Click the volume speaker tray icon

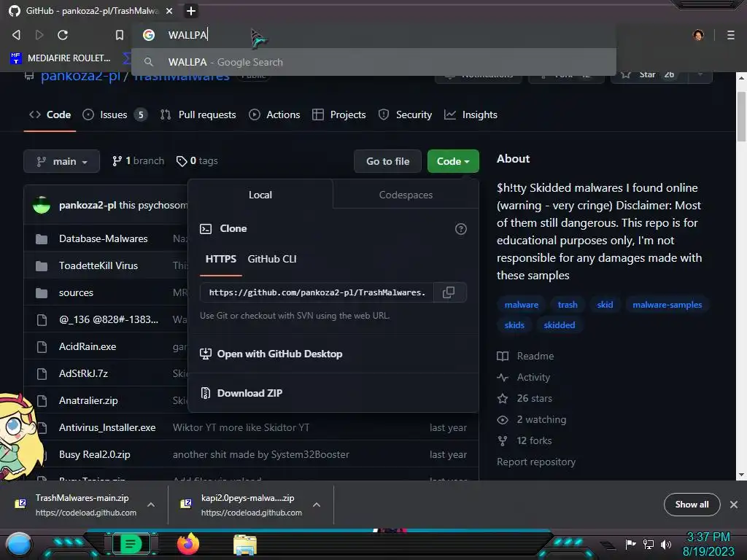pos(665,544)
